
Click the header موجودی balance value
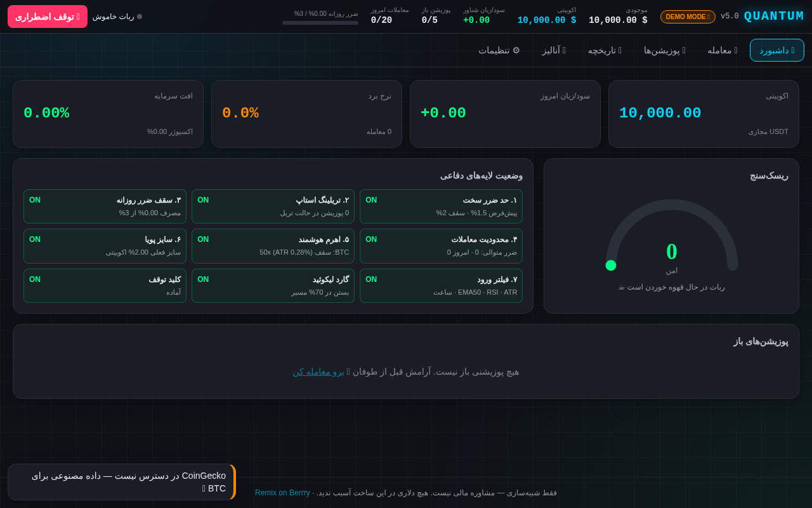coord(618,20)
